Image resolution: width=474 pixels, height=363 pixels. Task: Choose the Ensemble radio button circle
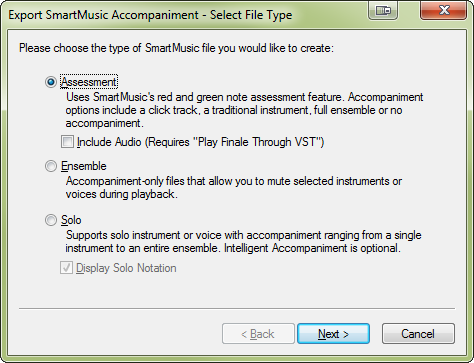pos(51,166)
